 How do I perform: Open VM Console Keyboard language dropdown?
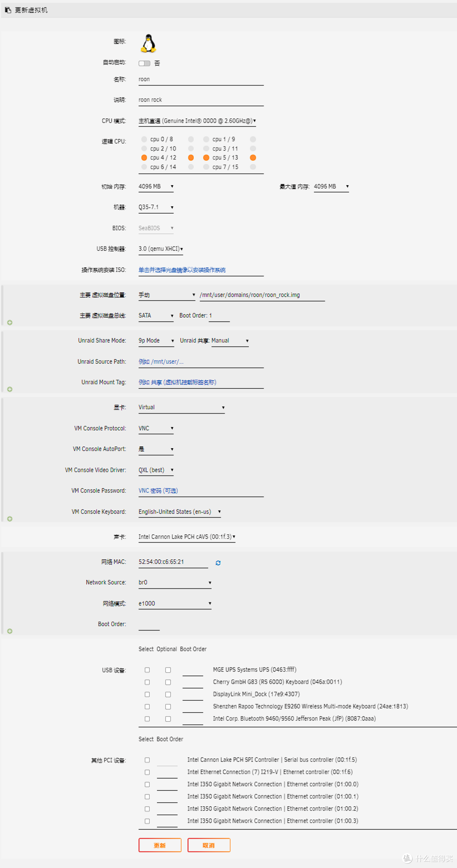pyautogui.click(x=180, y=512)
